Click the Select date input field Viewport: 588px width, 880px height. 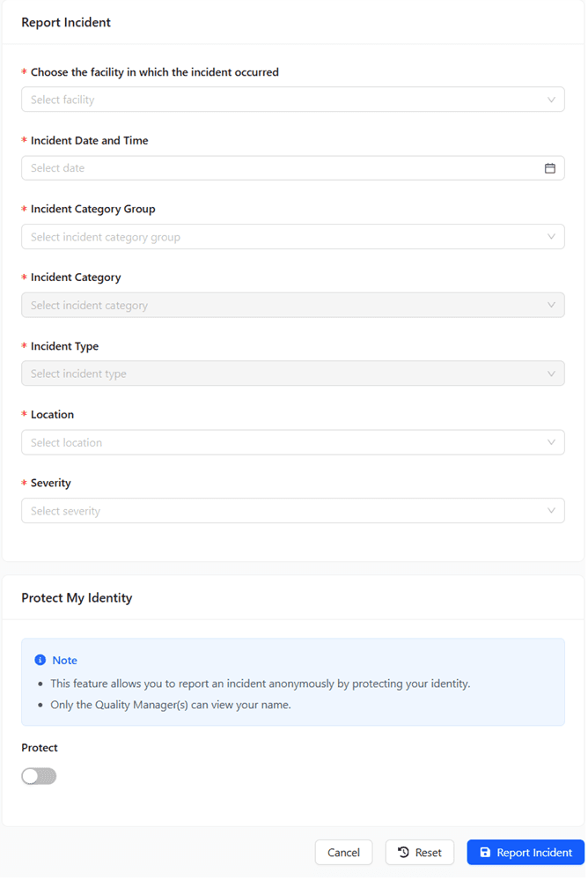264,167
